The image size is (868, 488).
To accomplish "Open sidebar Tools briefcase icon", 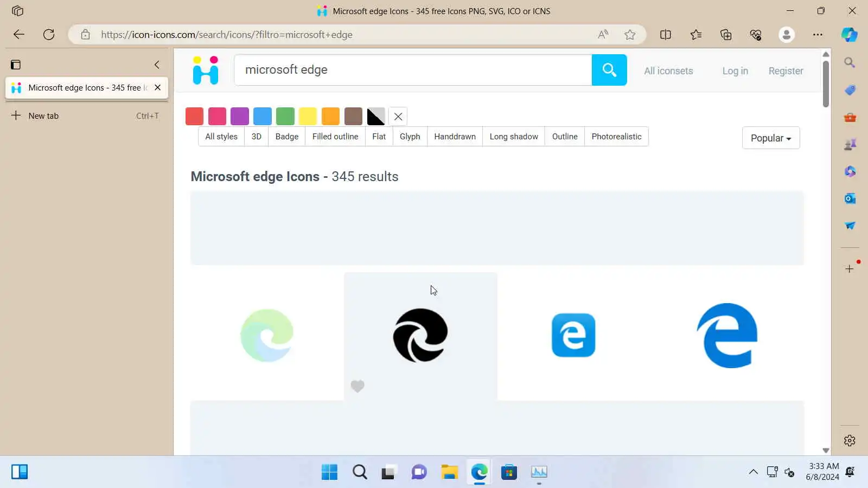I will pyautogui.click(x=850, y=117).
